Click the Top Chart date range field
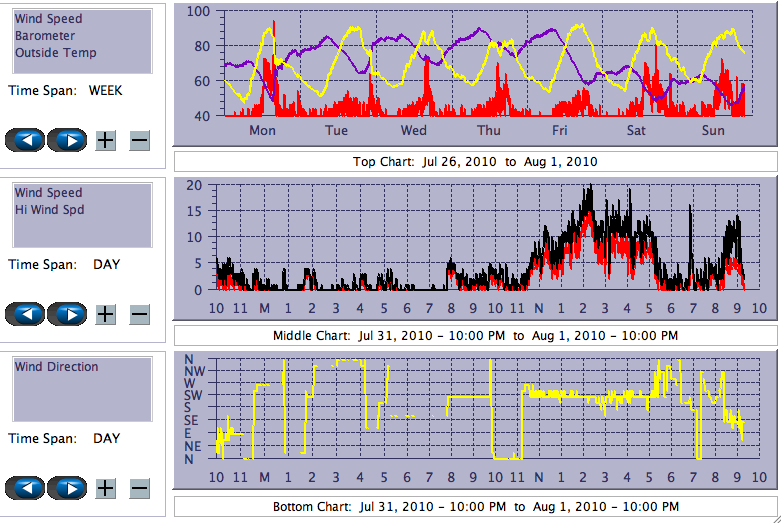This screenshot has height=524, width=781. [475, 161]
